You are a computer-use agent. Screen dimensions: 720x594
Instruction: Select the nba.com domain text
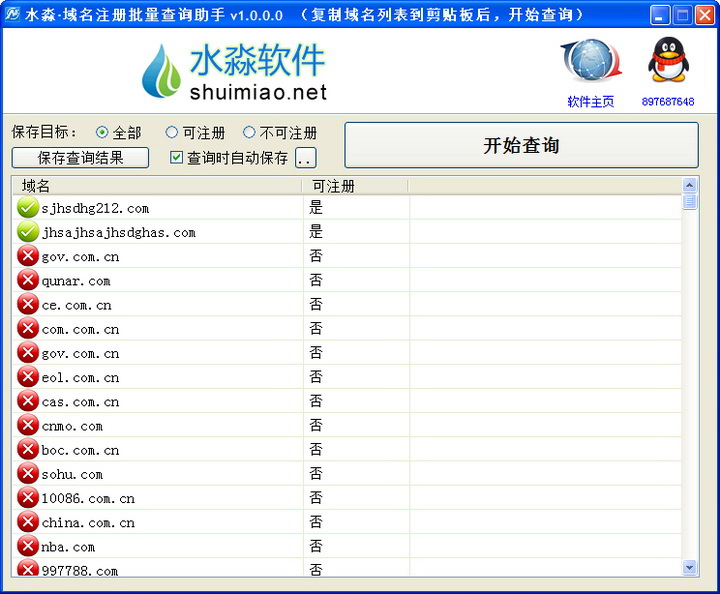pos(68,547)
